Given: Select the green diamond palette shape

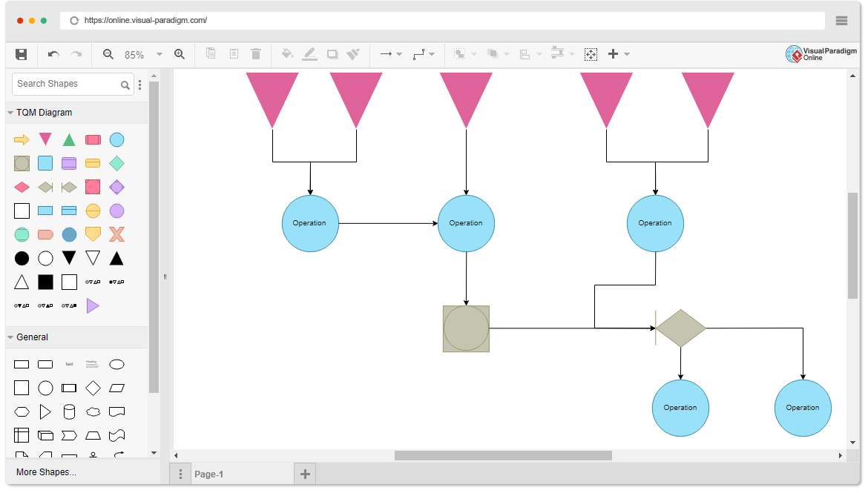Looking at the screenshot, I should [116, 163].
